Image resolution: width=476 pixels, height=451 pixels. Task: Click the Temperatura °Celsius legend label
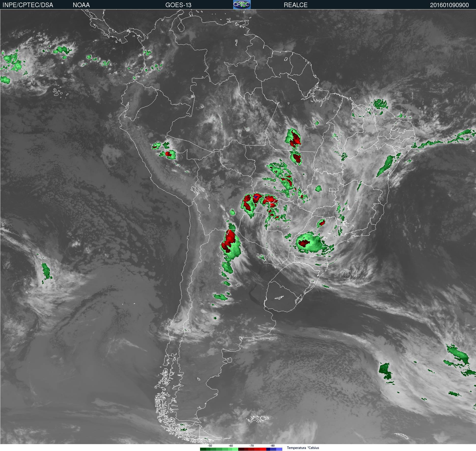point(303,448)
